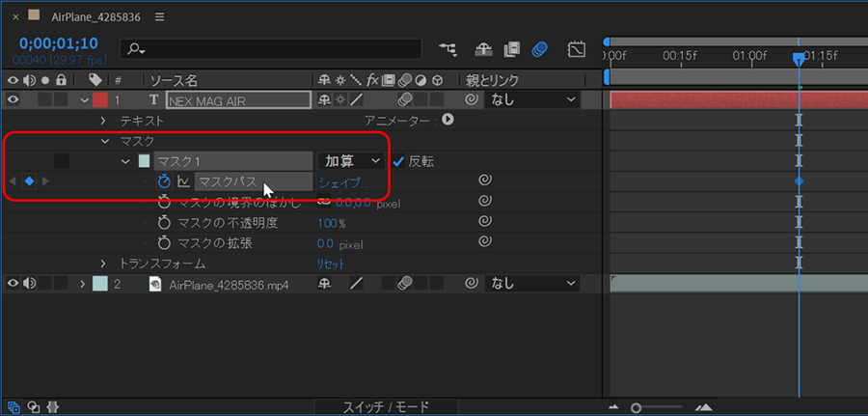Expand the トランスフォーム group
The width and height of the screenshot is (868, 416).
pyautogui.click(x=103, y=263)
